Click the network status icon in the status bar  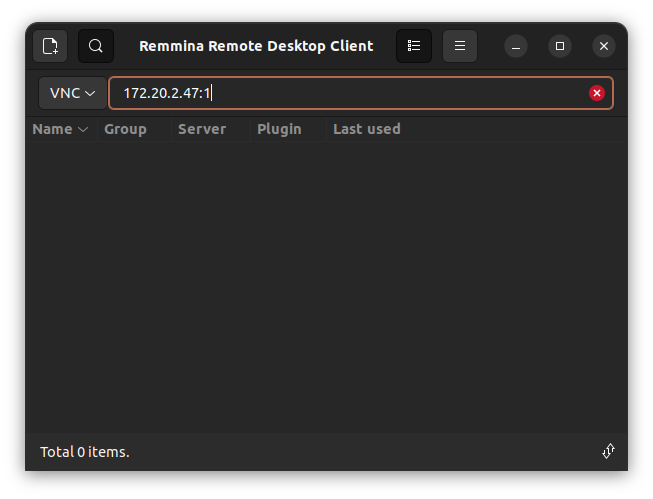(x=608, y=451)
